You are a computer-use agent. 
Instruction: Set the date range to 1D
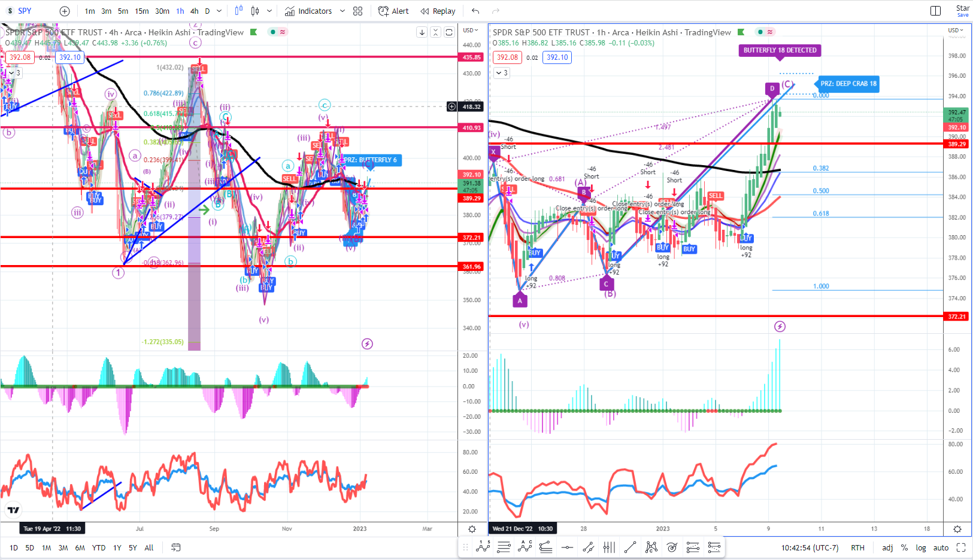point(14,547)
